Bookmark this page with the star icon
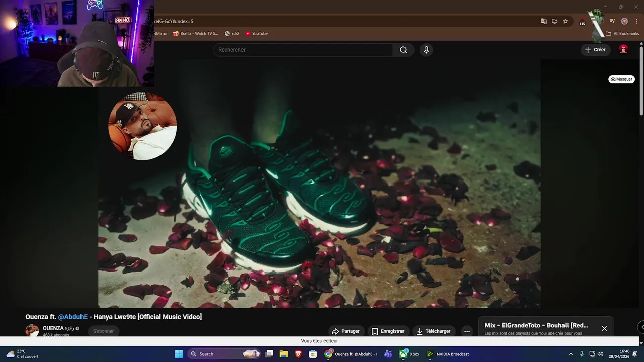 click(566, 21)
